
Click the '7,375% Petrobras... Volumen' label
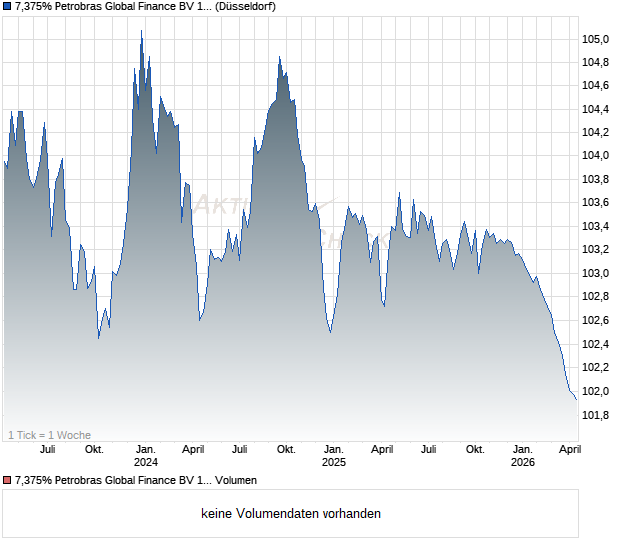point(136,480)
